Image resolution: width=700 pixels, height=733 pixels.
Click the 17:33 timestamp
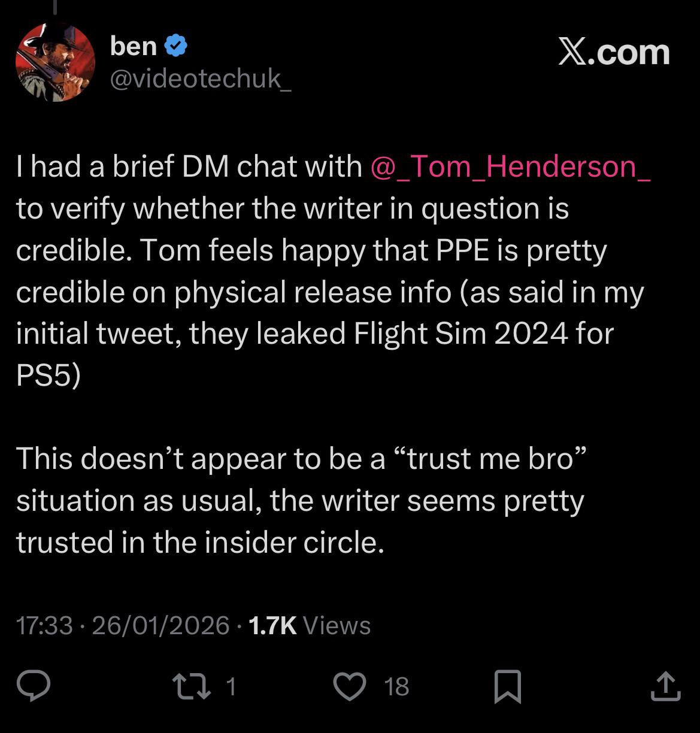pyautogui.click(x=44, y=626)
